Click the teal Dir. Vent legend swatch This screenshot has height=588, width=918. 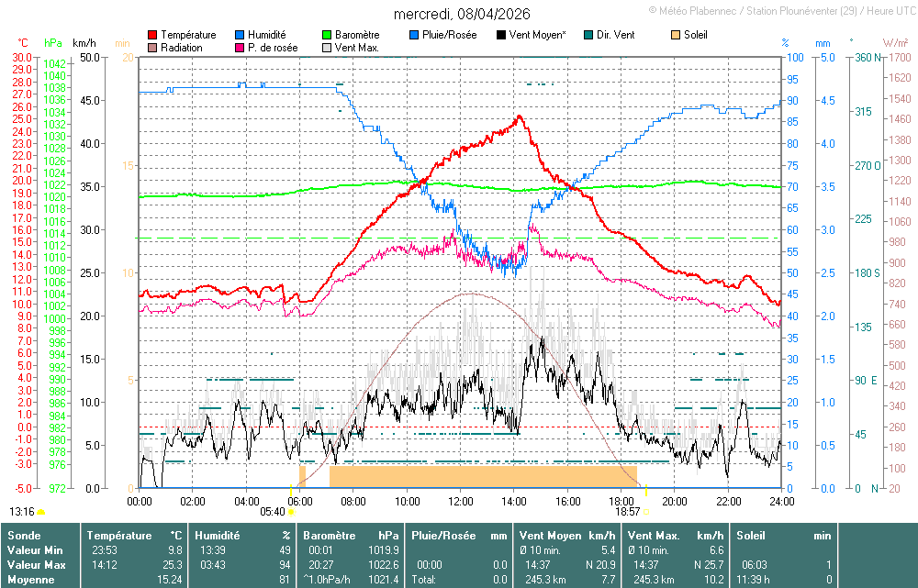pyautogui.click(x=588, y=35)
